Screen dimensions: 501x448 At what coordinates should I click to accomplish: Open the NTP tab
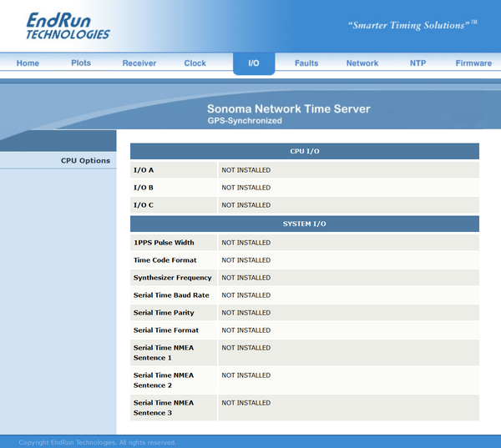pyautogui.click(x=418, y=63)
